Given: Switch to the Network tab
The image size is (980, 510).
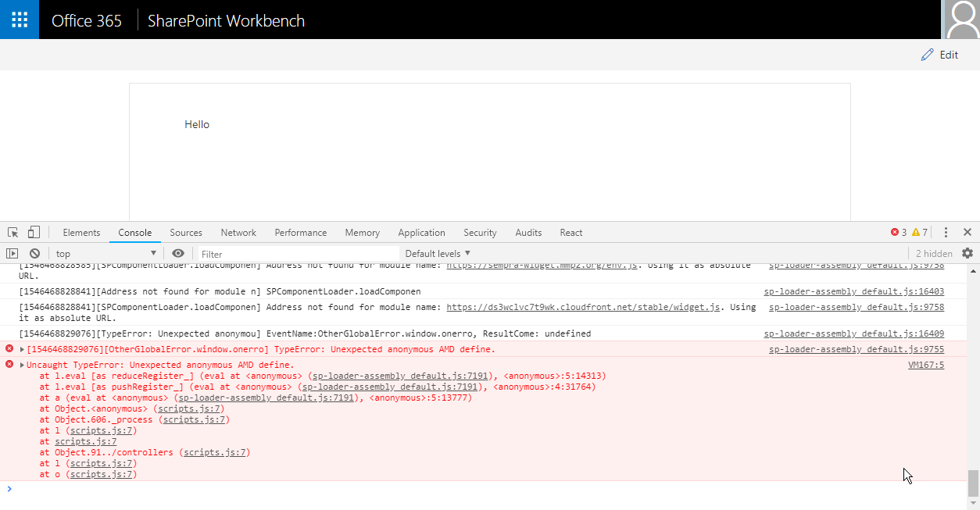Looking at the screenshot, I should [x=238, y=232].
